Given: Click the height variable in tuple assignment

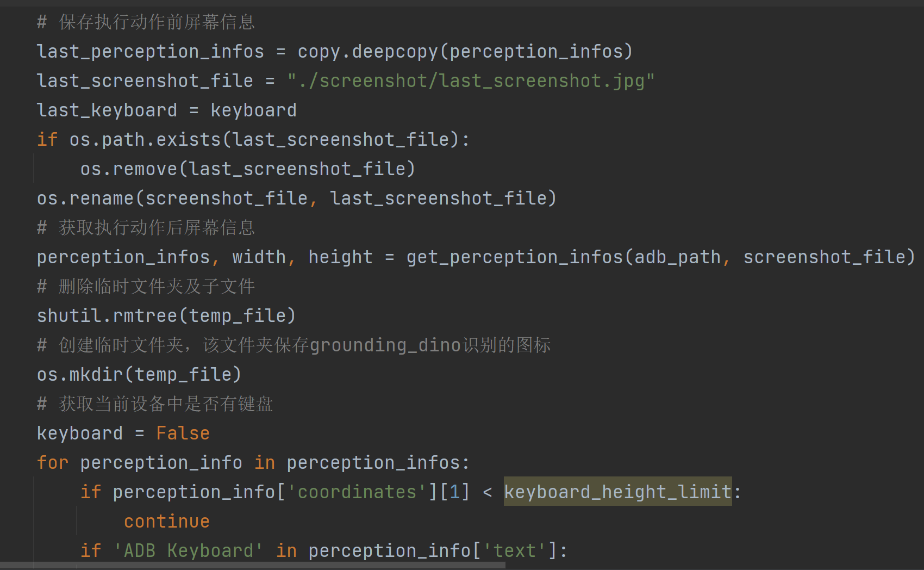Looking at the screenshot, I should tap(340, 257).
